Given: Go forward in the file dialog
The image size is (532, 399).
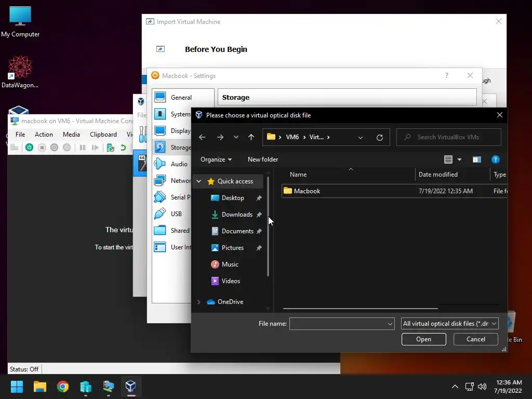Looking at the screenshot, I should (220, 137).
